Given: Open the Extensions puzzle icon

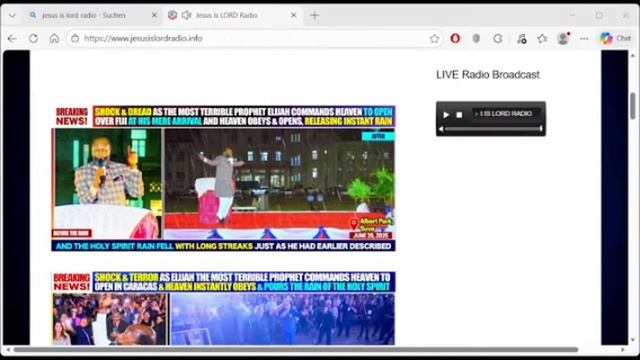Looking at the screenshot, I should click(x=498, y=38).
